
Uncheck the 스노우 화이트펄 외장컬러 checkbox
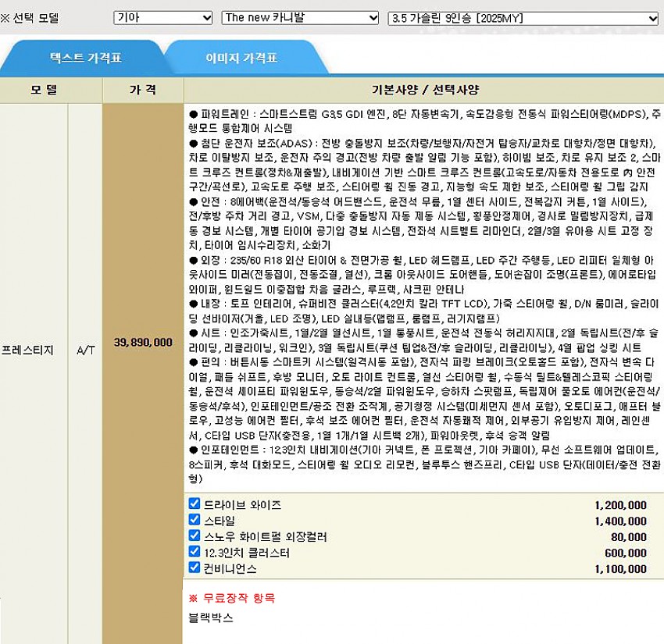(x=195, y=536)
